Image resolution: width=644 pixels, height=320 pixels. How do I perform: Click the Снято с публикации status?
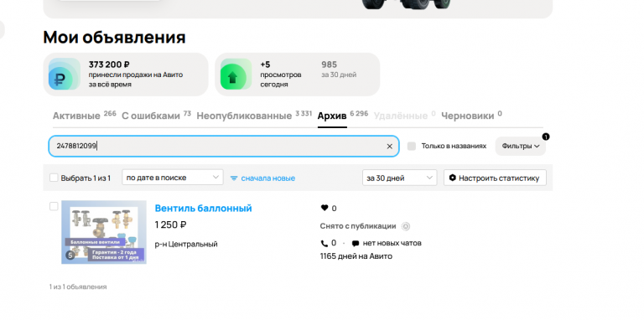358,226
